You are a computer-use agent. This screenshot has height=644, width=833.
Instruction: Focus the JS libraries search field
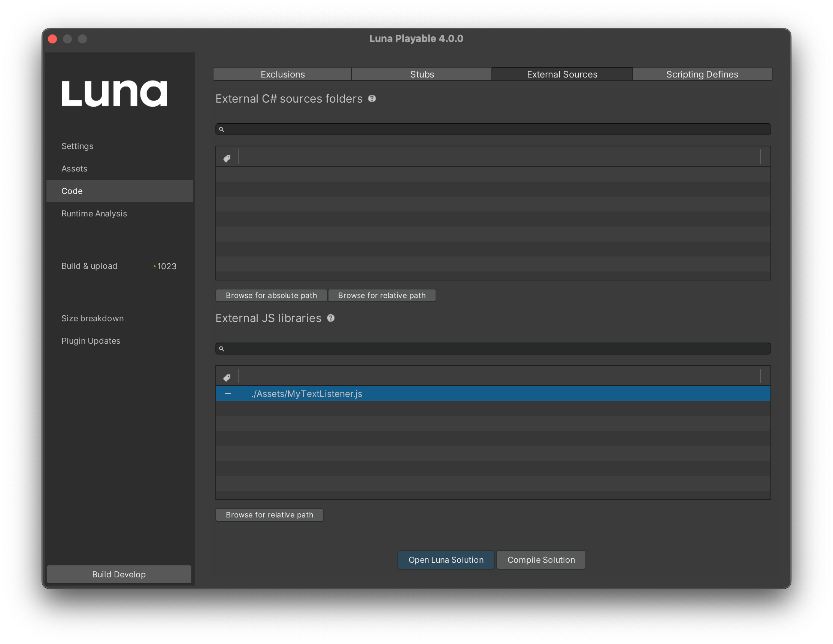click(493, 349)
